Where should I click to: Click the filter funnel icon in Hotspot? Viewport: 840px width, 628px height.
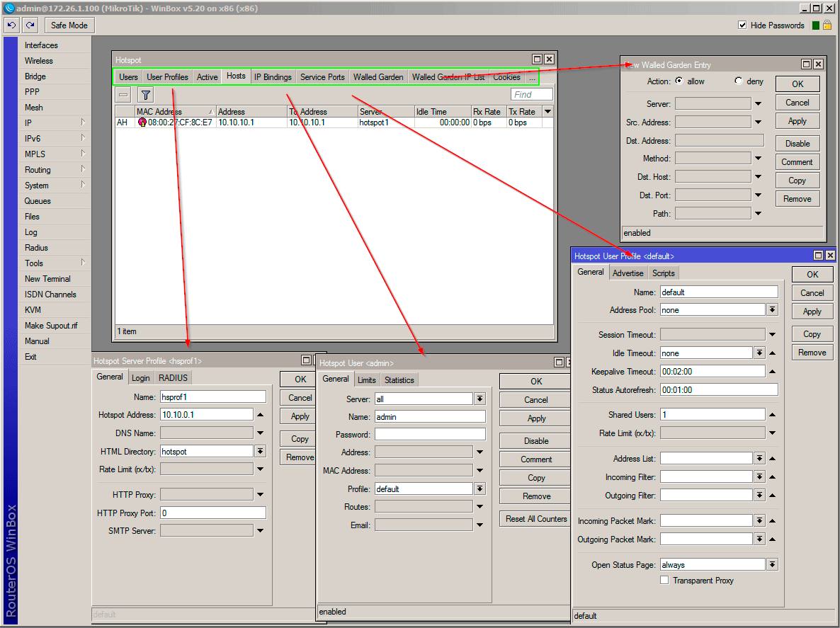click(x=145, y=95)
